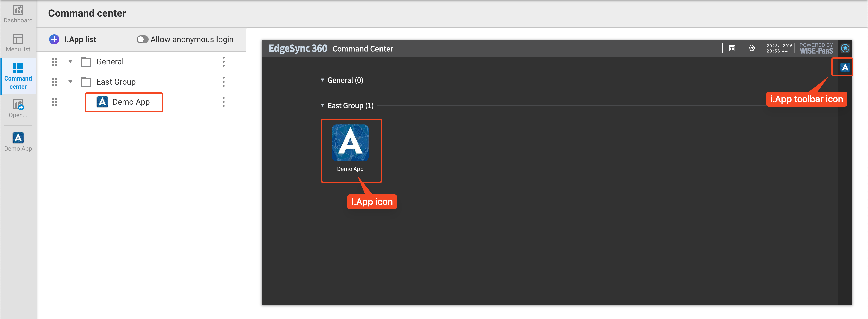
Task: Click the settings gear in preview header
Action: (x=751, y=48)
